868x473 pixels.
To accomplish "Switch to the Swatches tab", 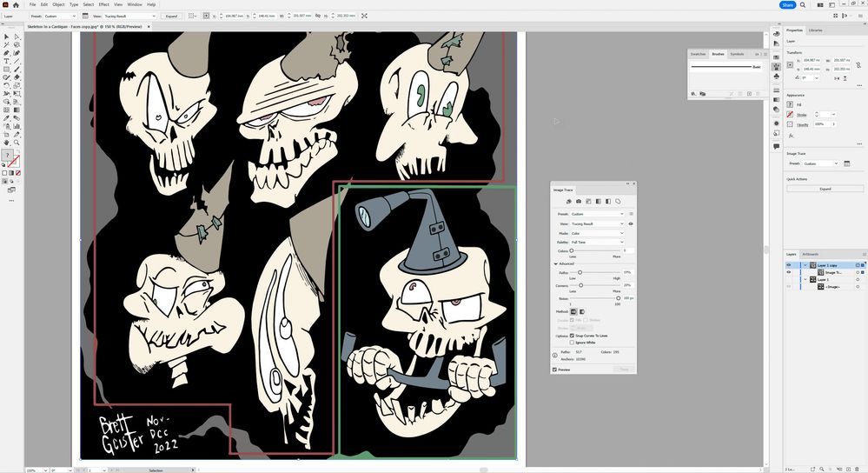I will coord(698,54).
